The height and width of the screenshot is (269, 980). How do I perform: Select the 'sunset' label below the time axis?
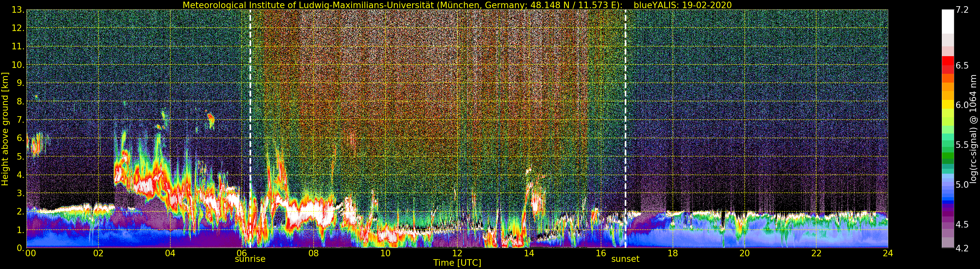point(625,259)
